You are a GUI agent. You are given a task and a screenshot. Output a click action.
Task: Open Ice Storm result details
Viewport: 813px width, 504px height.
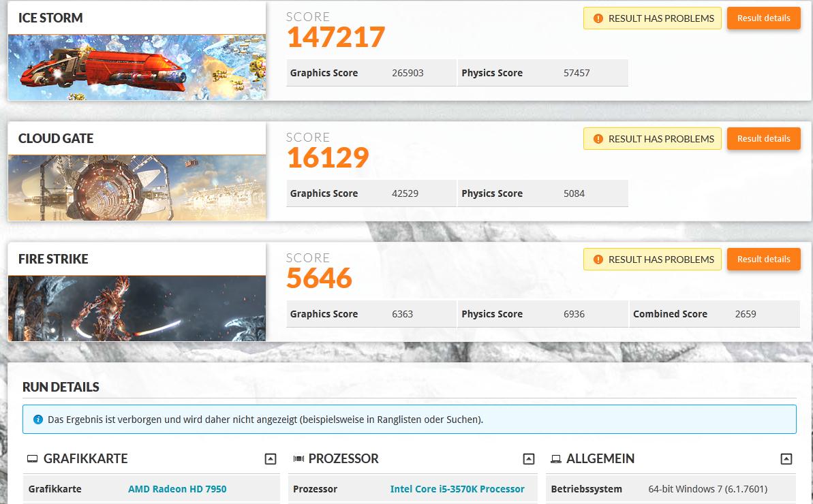(x=763, y=18)
